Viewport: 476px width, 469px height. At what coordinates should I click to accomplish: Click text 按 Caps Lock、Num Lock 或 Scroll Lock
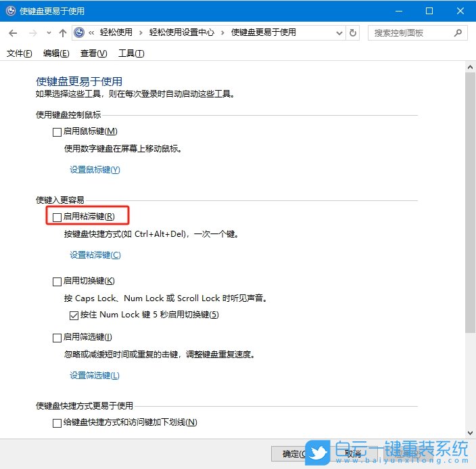pyautogui.click(x=143, y=298)
